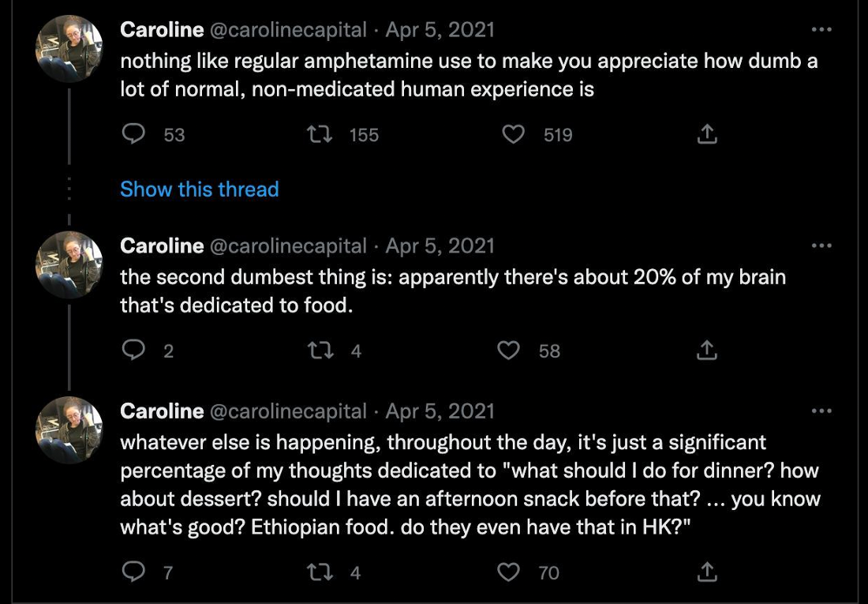Screen dimensions: 868x604
Task: Reply to the amphetamine use tweet
Action: point(133,135)
